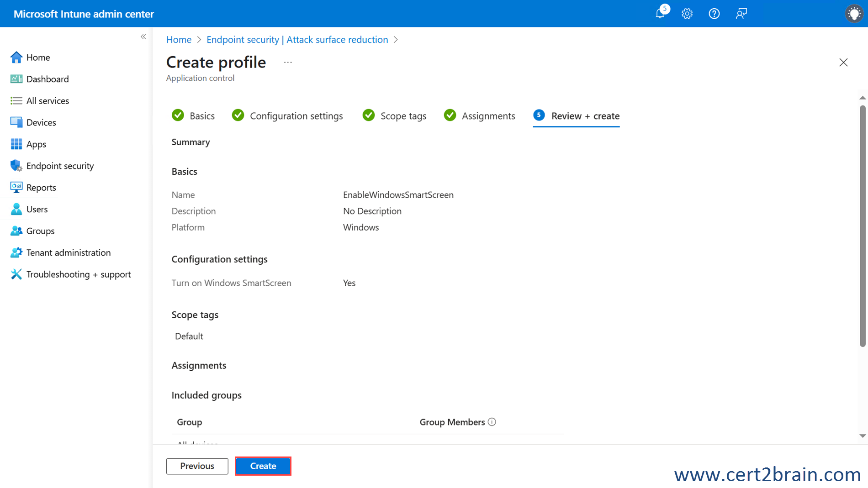
Task: Click the Users person icon
Action: tap(16, 209)
